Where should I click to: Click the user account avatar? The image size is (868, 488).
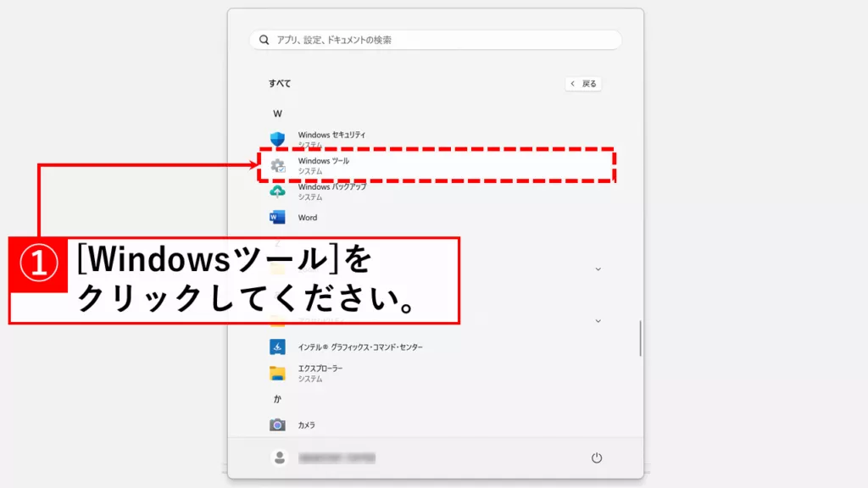pyautogui.click(x=279, y=457)
